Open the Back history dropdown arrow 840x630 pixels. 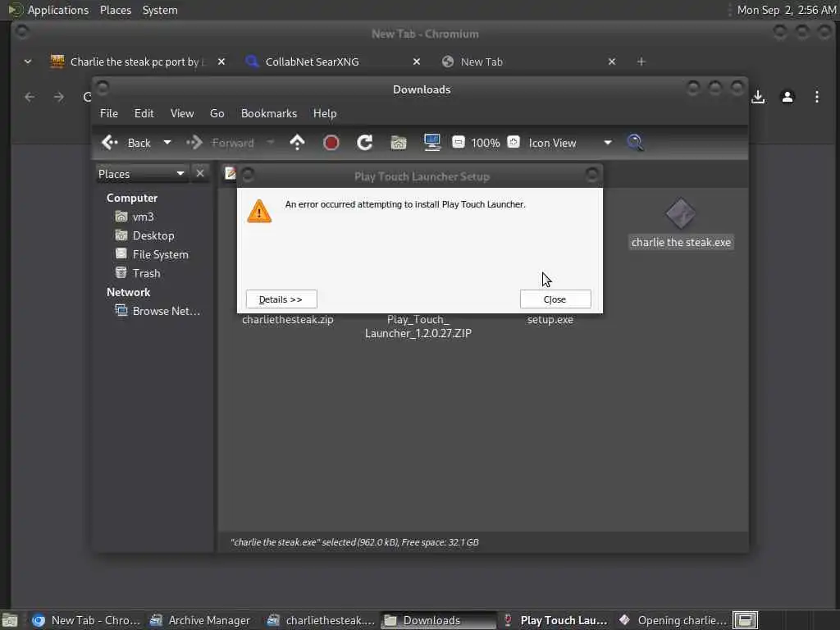point(167,143)
